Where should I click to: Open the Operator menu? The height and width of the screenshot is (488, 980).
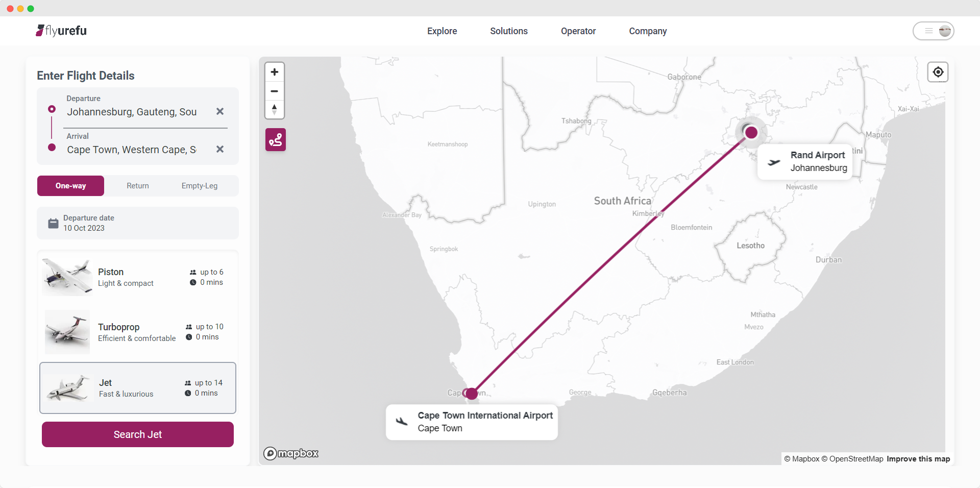coord(578,31)
